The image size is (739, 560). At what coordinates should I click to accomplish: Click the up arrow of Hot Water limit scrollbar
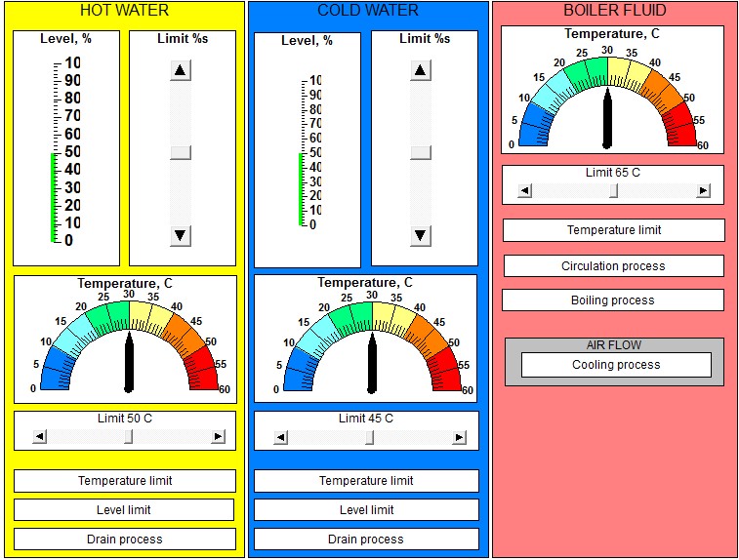click(181, 70)
